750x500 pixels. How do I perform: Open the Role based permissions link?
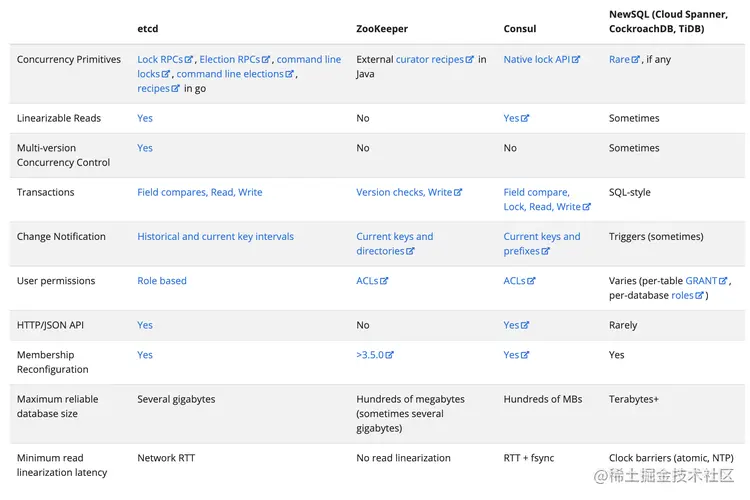(x=162, y=281)
